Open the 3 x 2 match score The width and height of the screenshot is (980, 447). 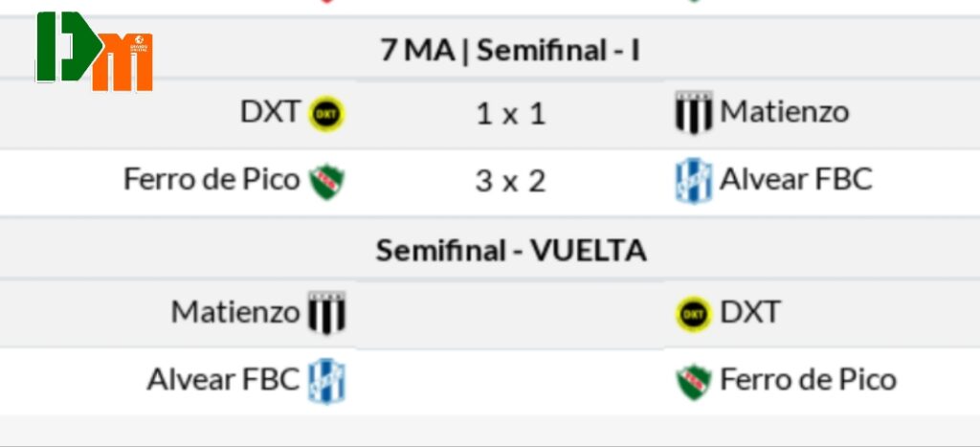point(510,181)
